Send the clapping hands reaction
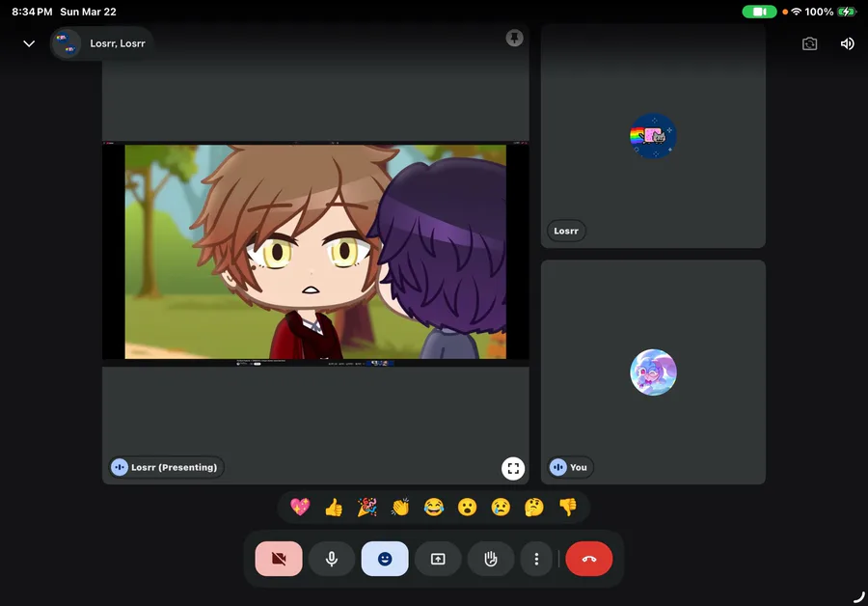This screenshot has height=606, width=868. (400, 507)
